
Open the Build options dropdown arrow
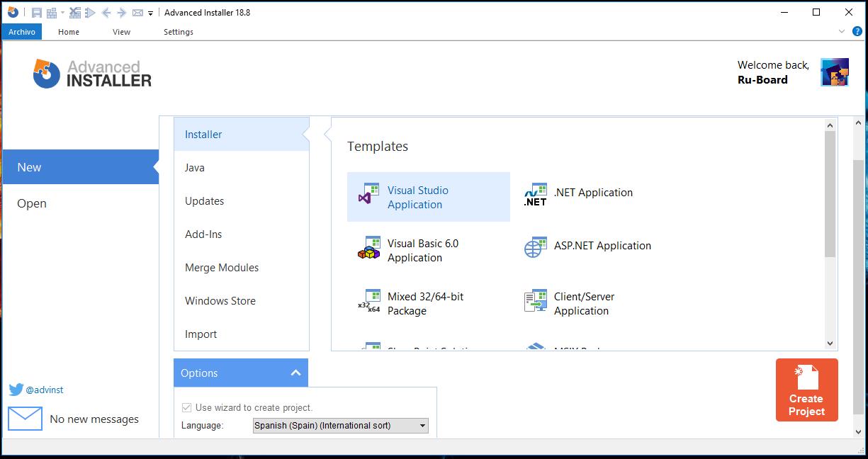click(x=62, y=13)
